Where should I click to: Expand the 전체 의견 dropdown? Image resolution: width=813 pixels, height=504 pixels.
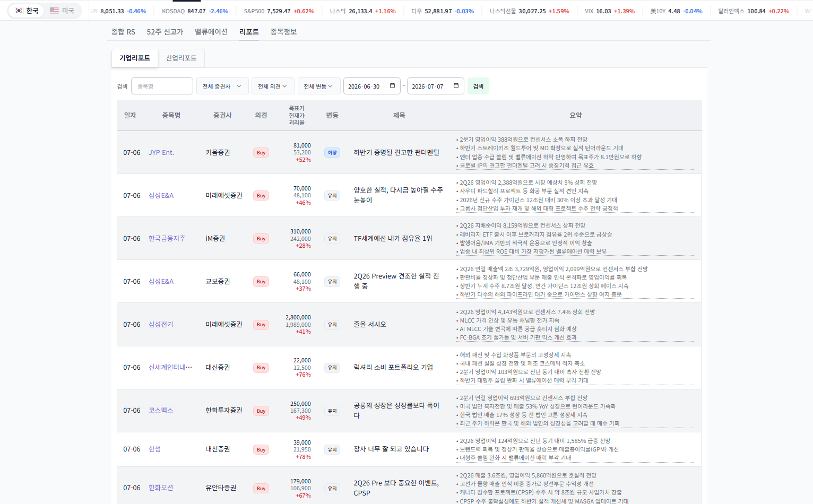tap(273, 86)
